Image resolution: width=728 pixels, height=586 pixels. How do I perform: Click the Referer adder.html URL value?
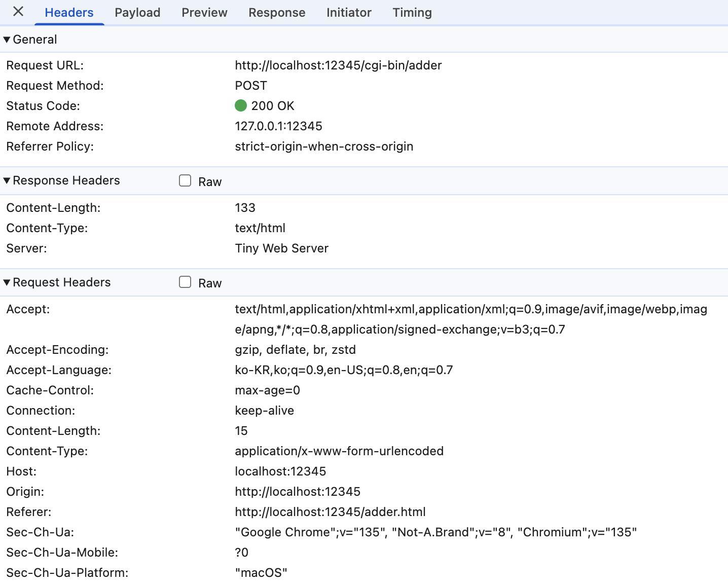330,512
